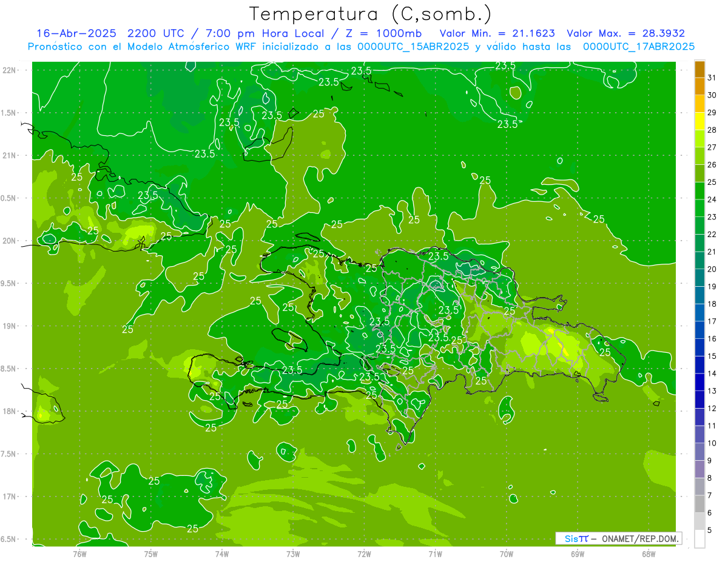
Task: Click the dark orange legend swatch above 31
Action: (699, 69)
